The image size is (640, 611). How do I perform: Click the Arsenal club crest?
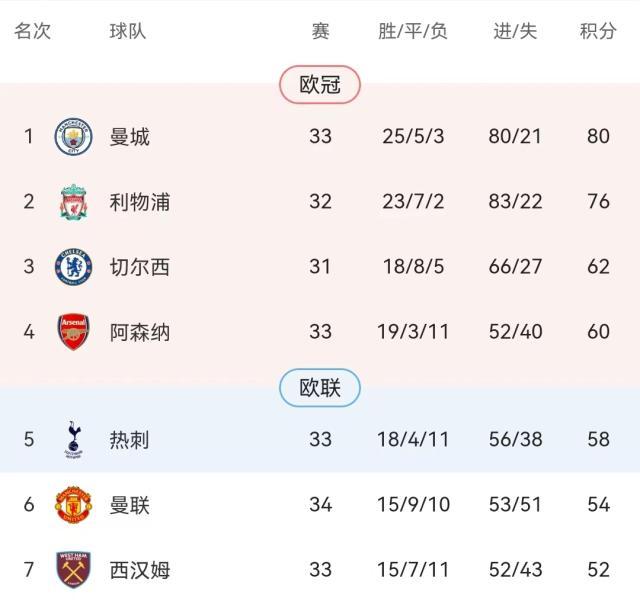click(73, 332)
